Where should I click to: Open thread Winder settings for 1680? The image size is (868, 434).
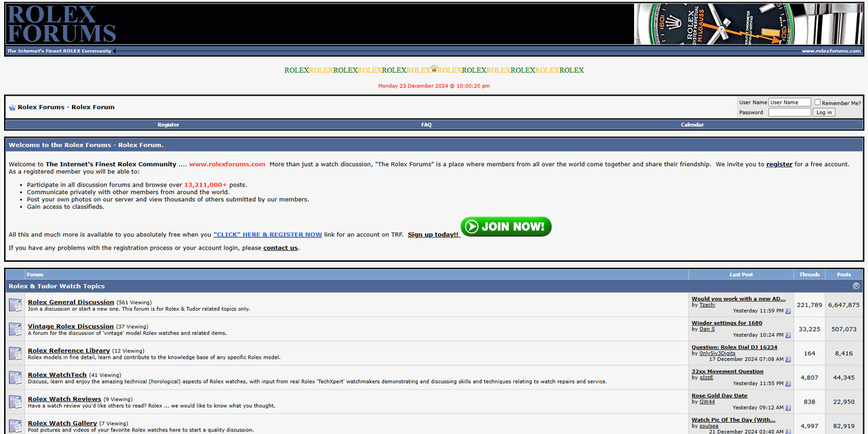coord(727,323)
